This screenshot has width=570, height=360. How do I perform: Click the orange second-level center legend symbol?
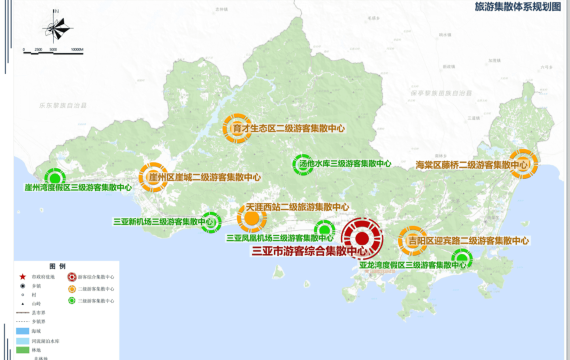coord(72,289)
